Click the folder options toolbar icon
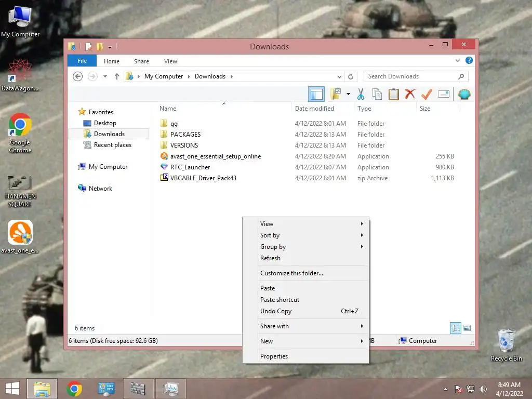This screenshot has height=399, width=532. (336, 94)
